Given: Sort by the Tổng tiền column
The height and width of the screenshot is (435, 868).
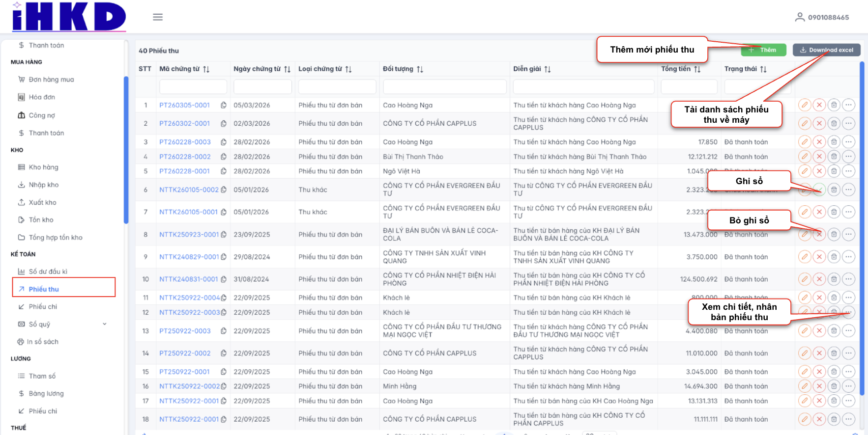Looking at the screenshot, I should [697, 69].
